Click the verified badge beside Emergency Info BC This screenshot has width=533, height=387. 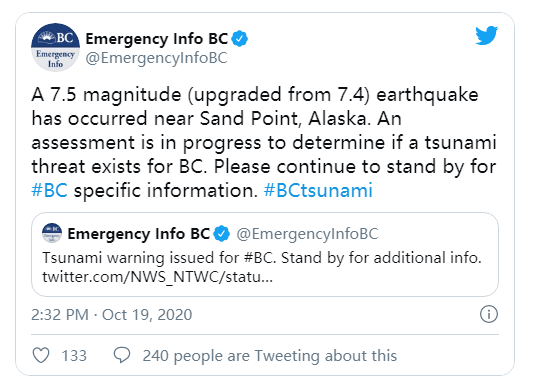click(x=240, y=39)
